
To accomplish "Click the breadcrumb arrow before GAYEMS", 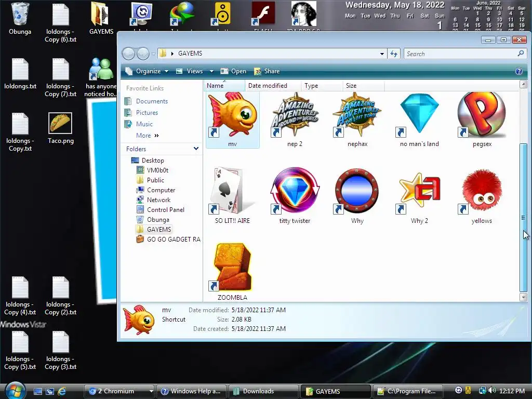I will (x=172, y=54).
